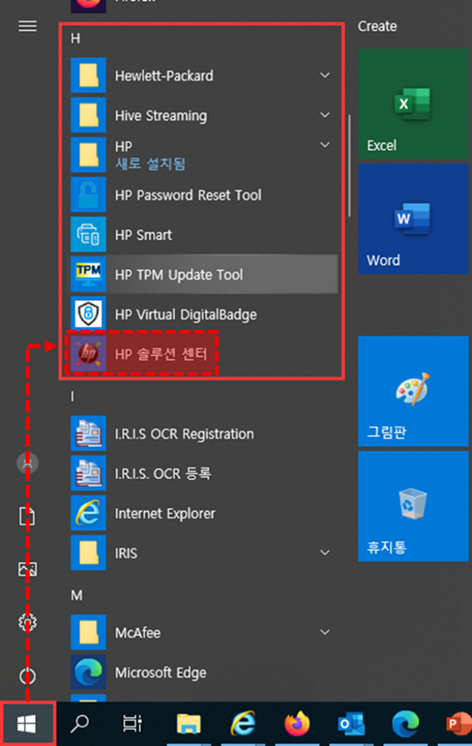Screen dimensions: 472x746
Task: Open the HP TPM Update Tool icon
Action: pyautogui.click(x=88, y=274)
